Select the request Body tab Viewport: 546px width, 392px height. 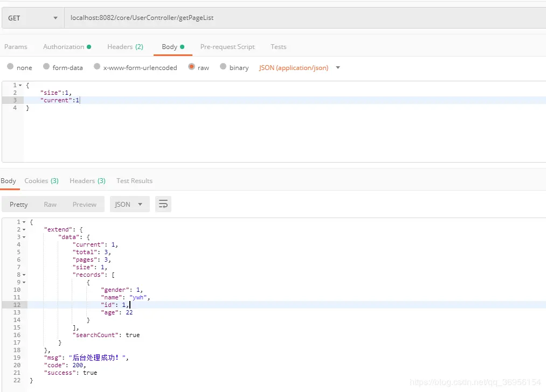click(172, 47)
